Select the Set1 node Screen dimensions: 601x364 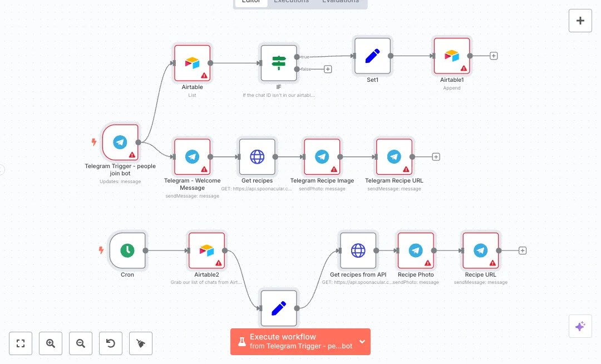click(372, 56)
